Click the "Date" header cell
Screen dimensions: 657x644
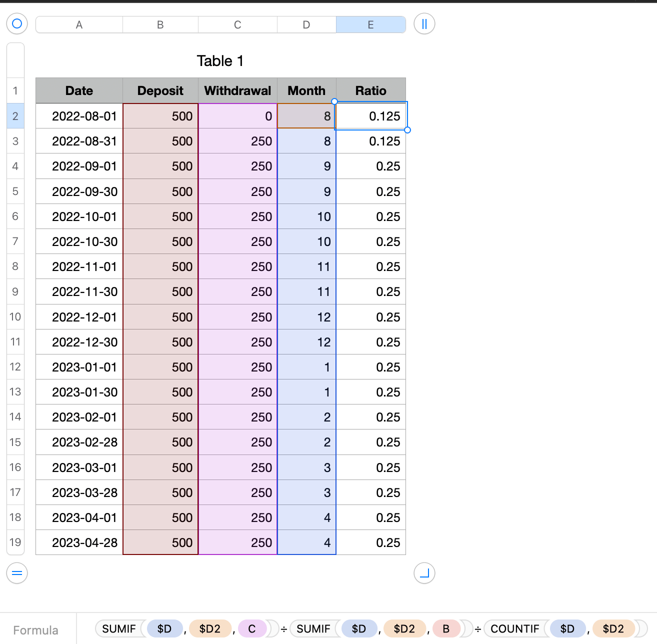point(79,90)
